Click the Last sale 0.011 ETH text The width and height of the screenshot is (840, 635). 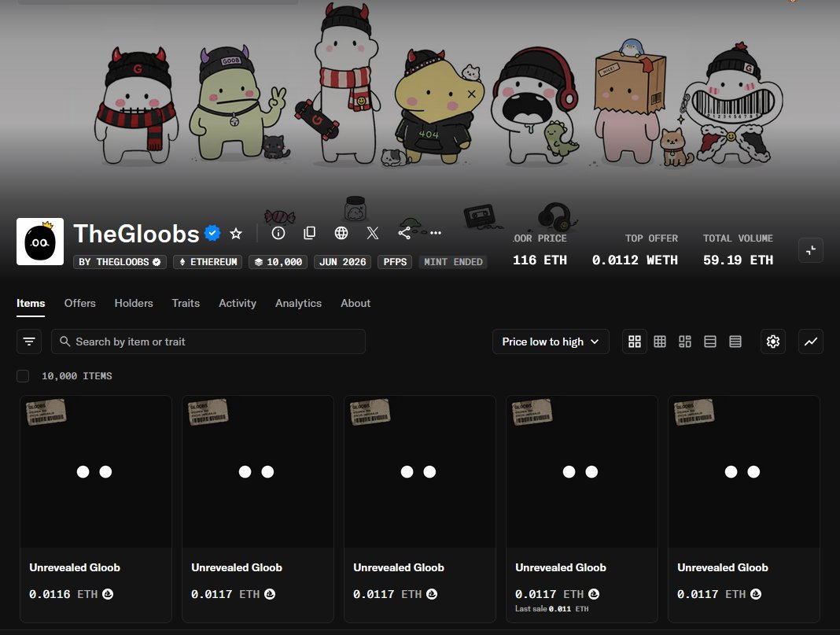(552, 609)
